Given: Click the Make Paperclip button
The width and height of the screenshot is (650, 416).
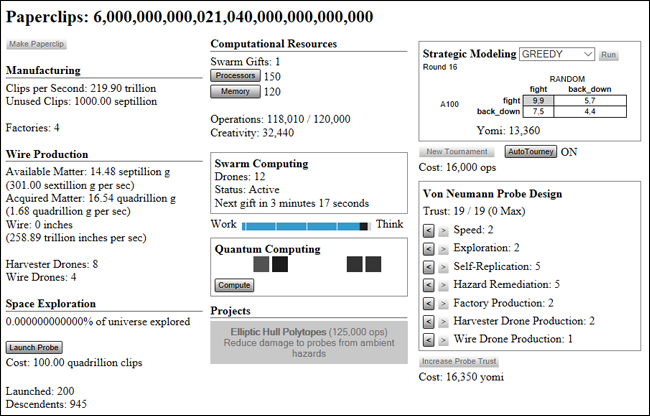Looking at the screenshot, I should [x=36, y=44].
